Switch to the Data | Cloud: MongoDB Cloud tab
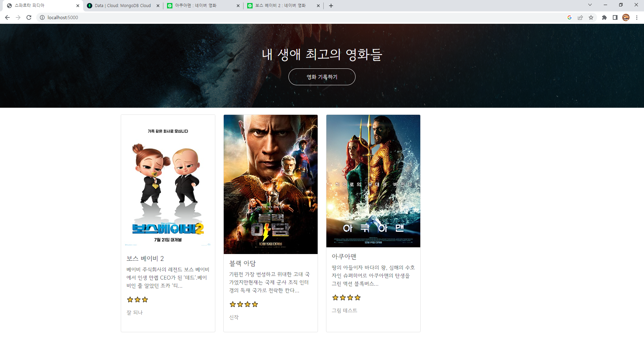The width and height of the screenshot is (644, 349). (x=123, y=6)
